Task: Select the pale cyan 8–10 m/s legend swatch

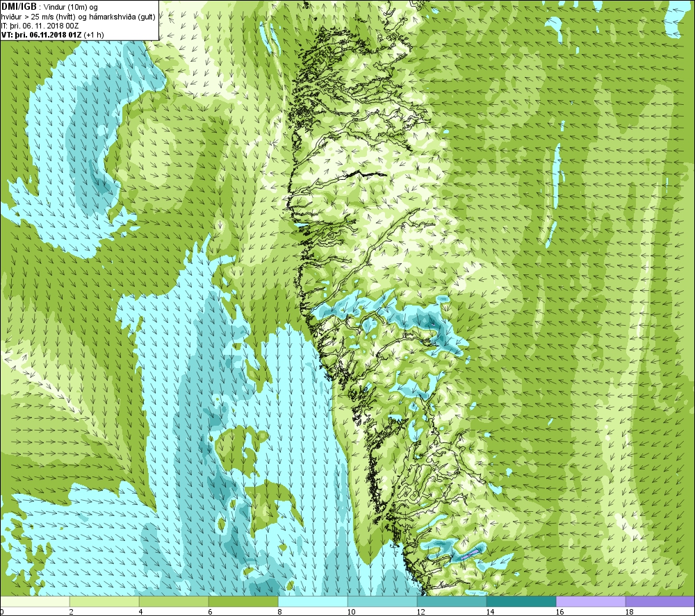Action: [313, 601]
